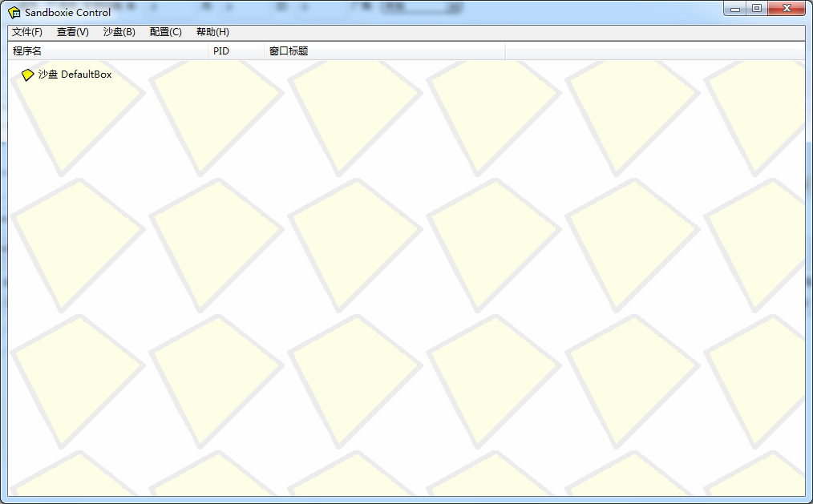The width and height of the screenshot is (813, 504).
Task: Close the Sandboxie Control window
Action: coord(787,8)
